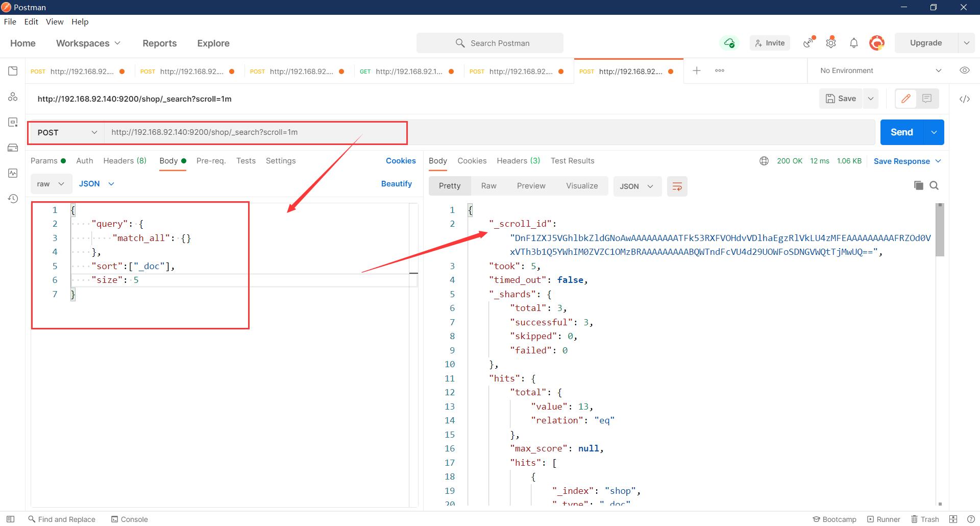The image size is (980, 526).
Task: Open Bootcamp
Action: (x=835, y=519)
